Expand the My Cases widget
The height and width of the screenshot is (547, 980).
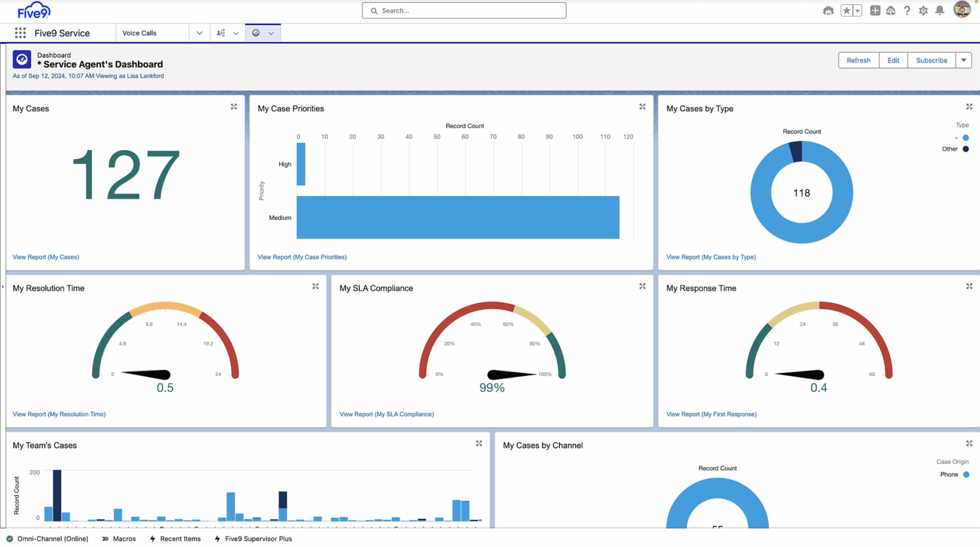[234, 107]
